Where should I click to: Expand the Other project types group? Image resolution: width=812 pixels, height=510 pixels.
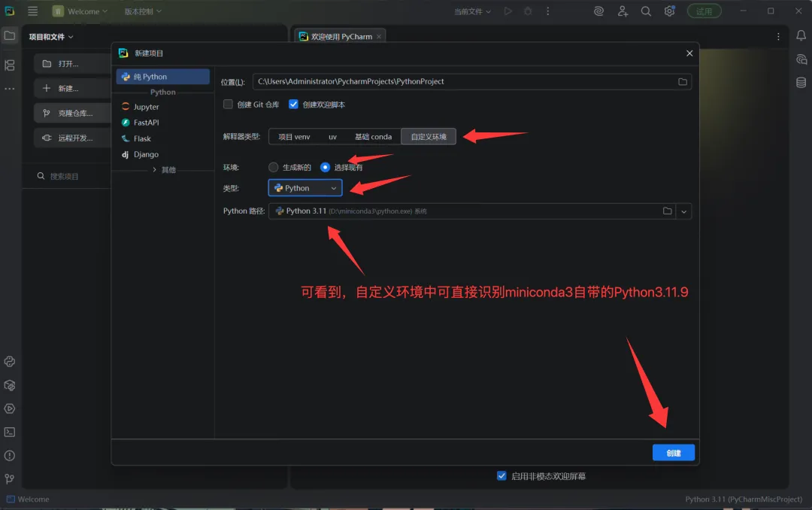tap(164, 169)
